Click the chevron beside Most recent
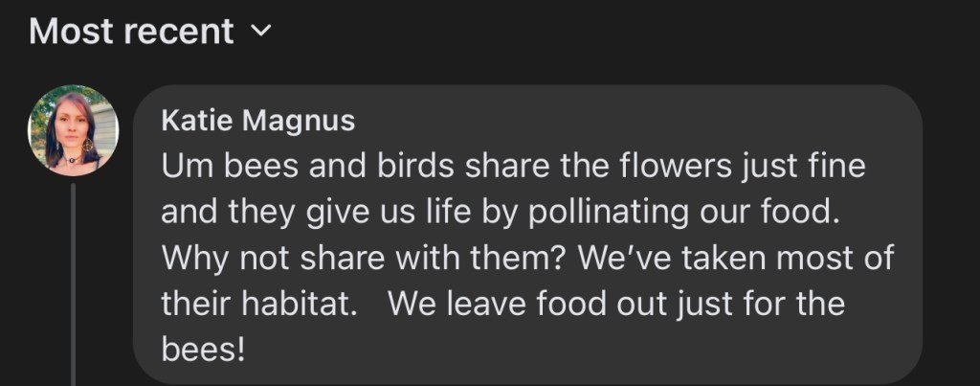This screenshot has width=980, height=386. [x=259, y=32]
